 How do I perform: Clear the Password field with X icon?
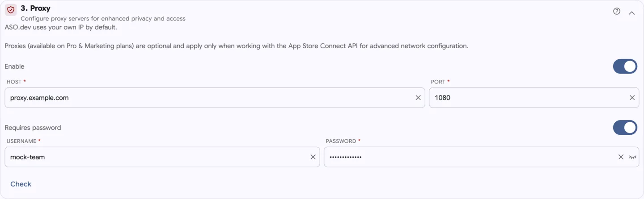[621, 157]
